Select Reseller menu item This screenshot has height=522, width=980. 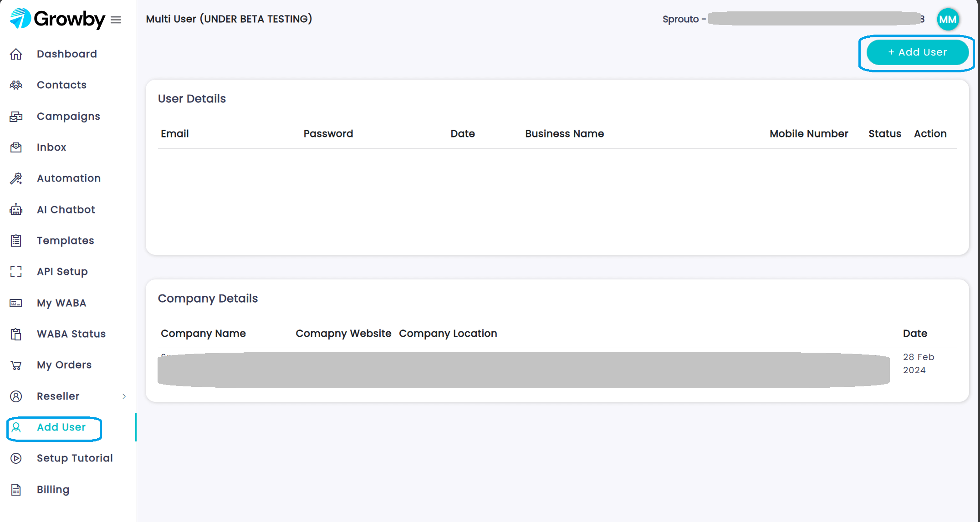tap(58, 396)
